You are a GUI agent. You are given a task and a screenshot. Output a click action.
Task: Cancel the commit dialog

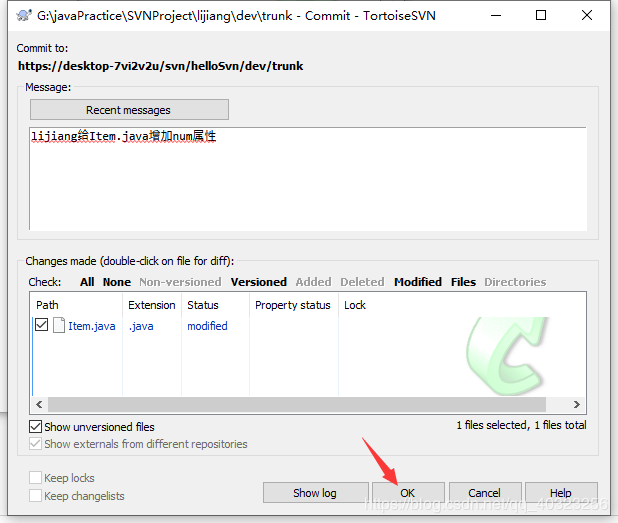[485, 492]
